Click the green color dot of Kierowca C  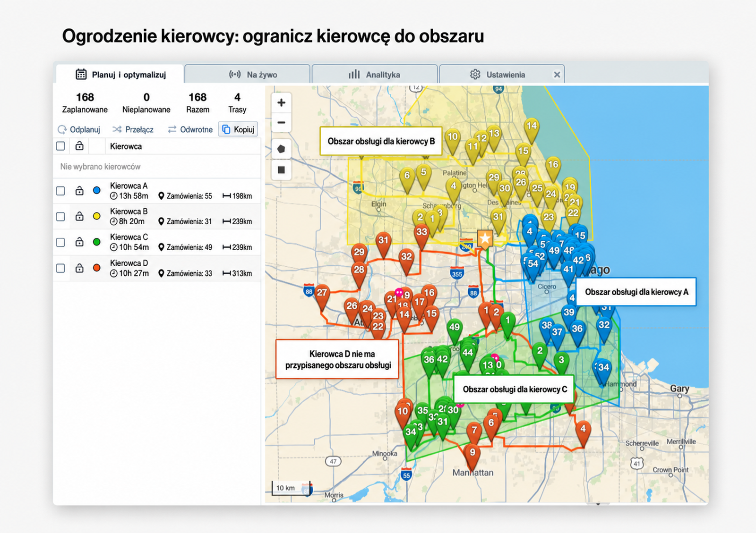97,242
